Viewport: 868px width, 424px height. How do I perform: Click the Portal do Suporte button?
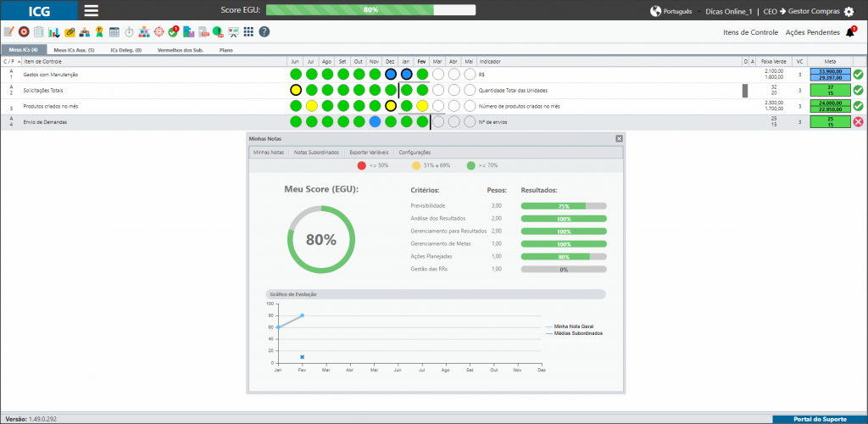(820, 419)
